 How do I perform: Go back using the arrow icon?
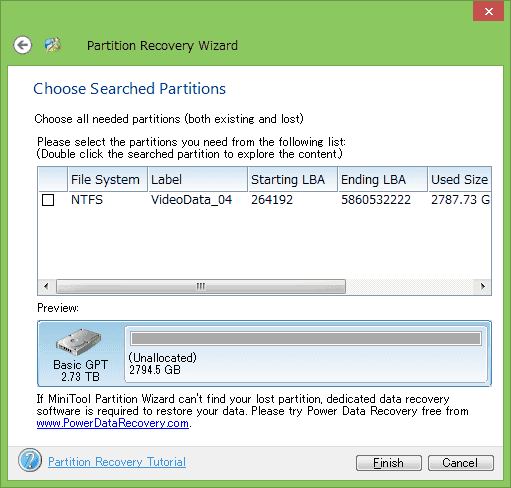click(x=23, y=45)
